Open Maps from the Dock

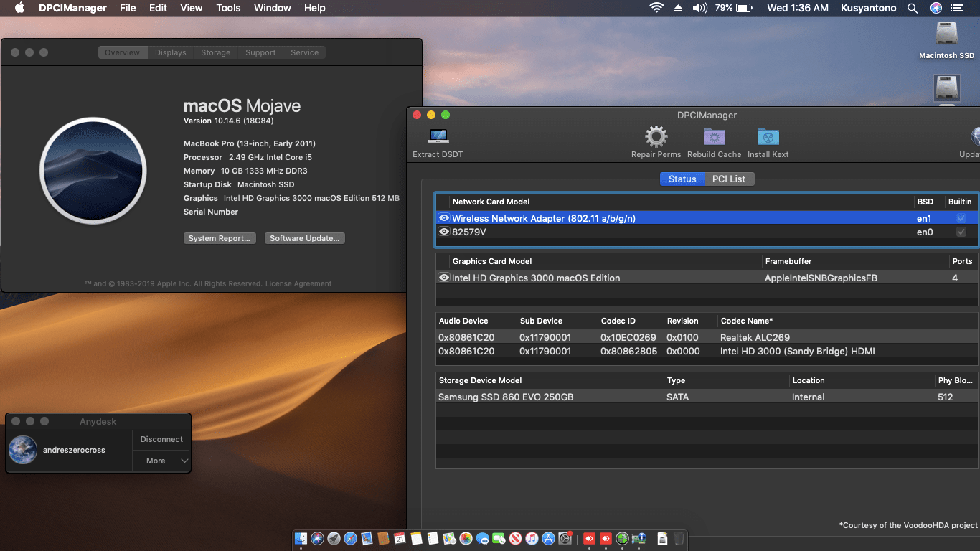[450, 538]
